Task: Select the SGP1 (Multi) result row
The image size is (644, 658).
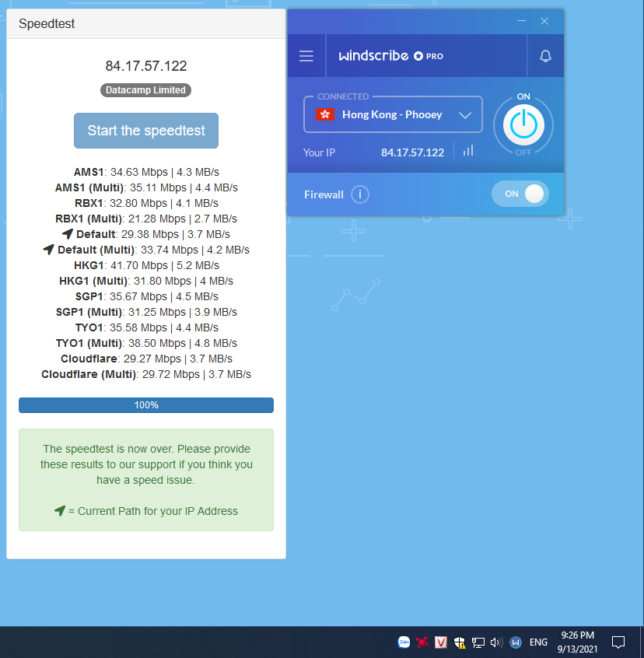Action: pos(146,312)
